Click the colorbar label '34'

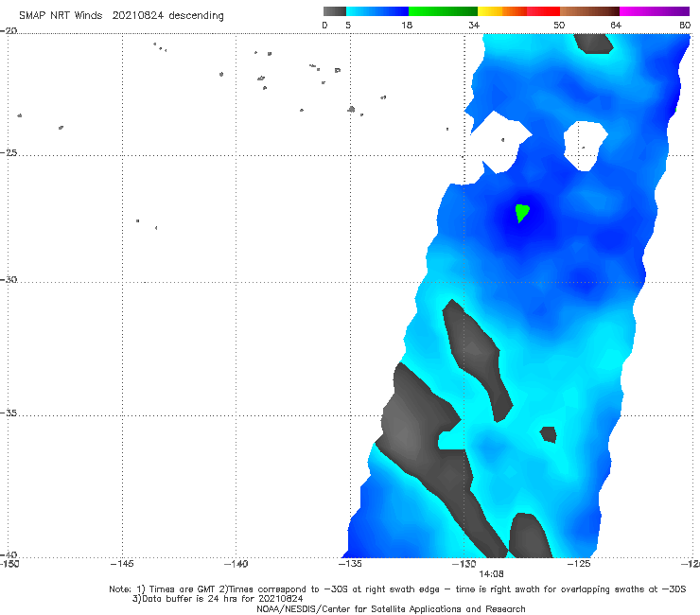(474, 25)
